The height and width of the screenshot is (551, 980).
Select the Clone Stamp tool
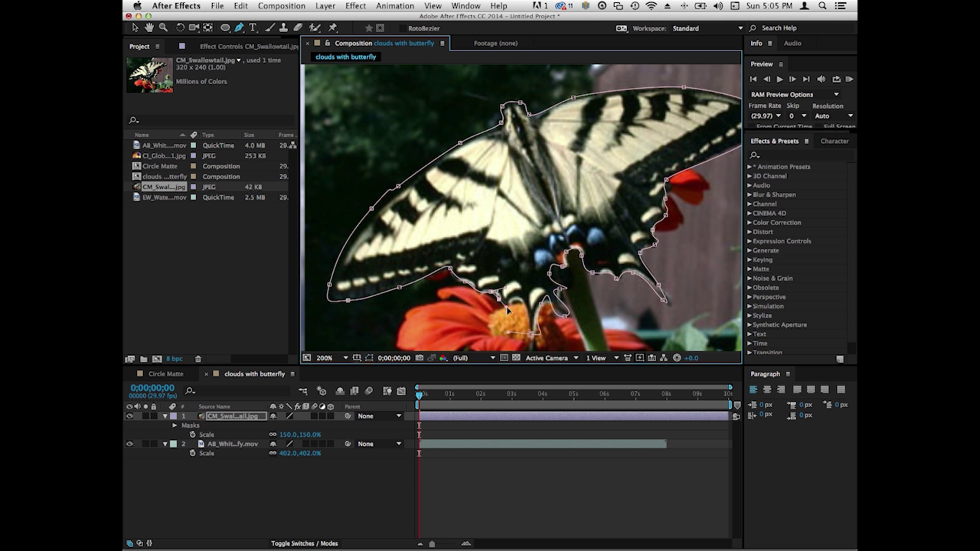[283, 28]
